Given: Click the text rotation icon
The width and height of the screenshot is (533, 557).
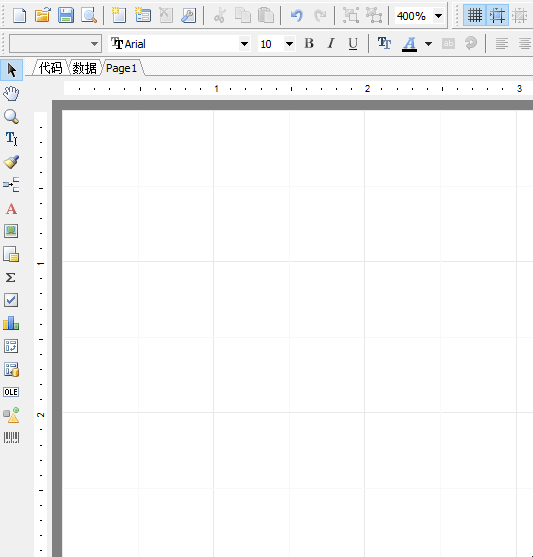Looking at the screenshot, I should click(x=471, y=44).
